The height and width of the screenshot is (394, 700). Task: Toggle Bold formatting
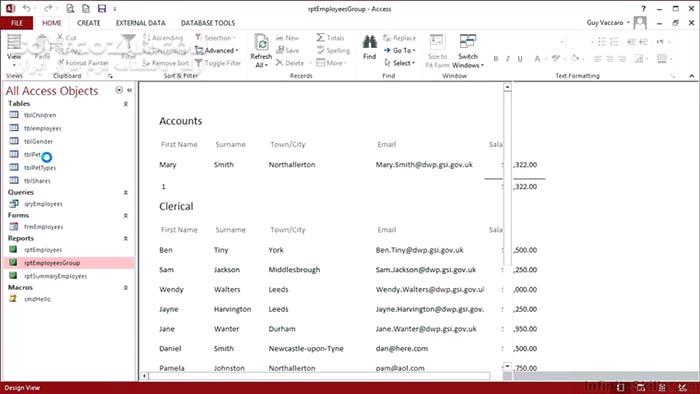tap(496, 58)
